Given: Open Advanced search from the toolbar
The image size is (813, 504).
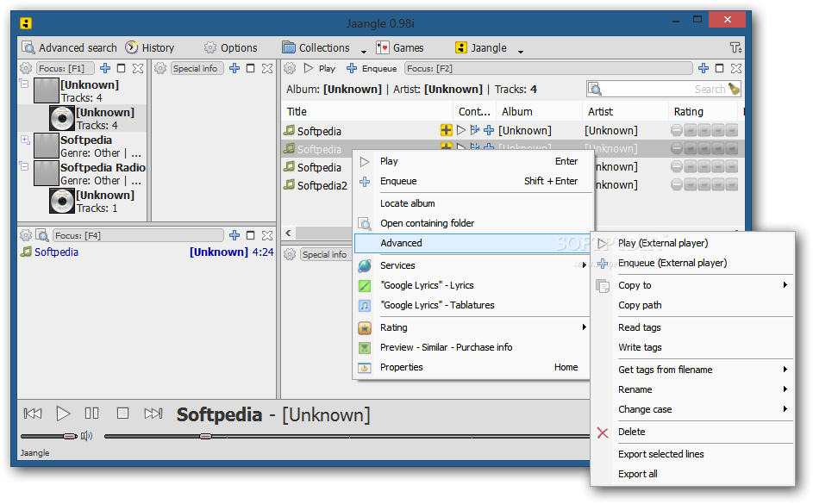Looking at the screenshot, I should tap(70, 47).
